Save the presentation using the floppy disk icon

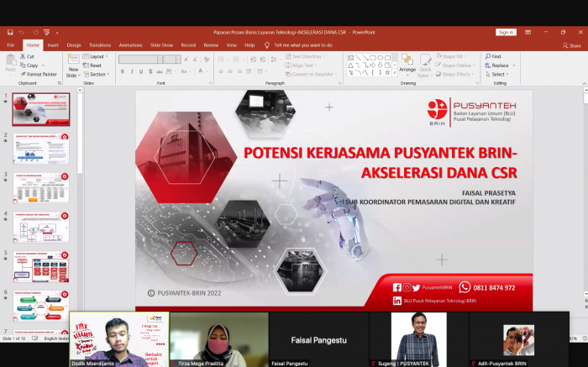pos(10,32)
